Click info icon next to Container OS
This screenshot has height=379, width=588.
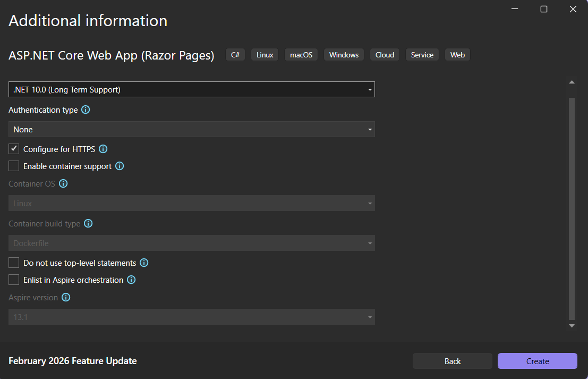click(63, 184)
